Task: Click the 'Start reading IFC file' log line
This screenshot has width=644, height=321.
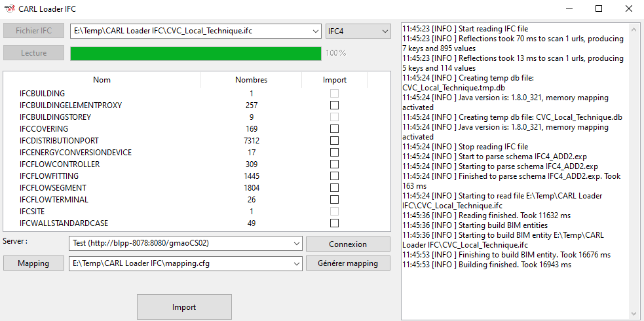Action: [x=465, y=29]
